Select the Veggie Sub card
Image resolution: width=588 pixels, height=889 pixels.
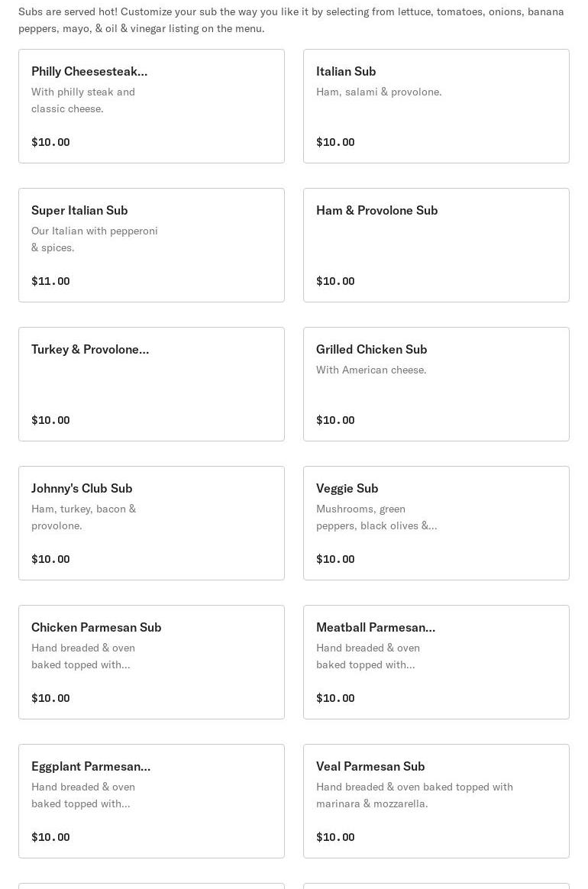coord(436,523)
